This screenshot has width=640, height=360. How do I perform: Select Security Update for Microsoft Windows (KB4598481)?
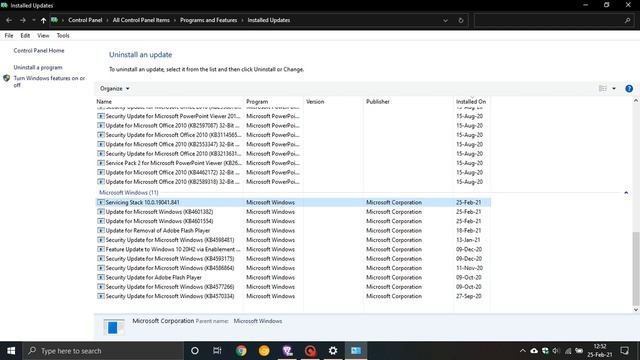(293, 240)
